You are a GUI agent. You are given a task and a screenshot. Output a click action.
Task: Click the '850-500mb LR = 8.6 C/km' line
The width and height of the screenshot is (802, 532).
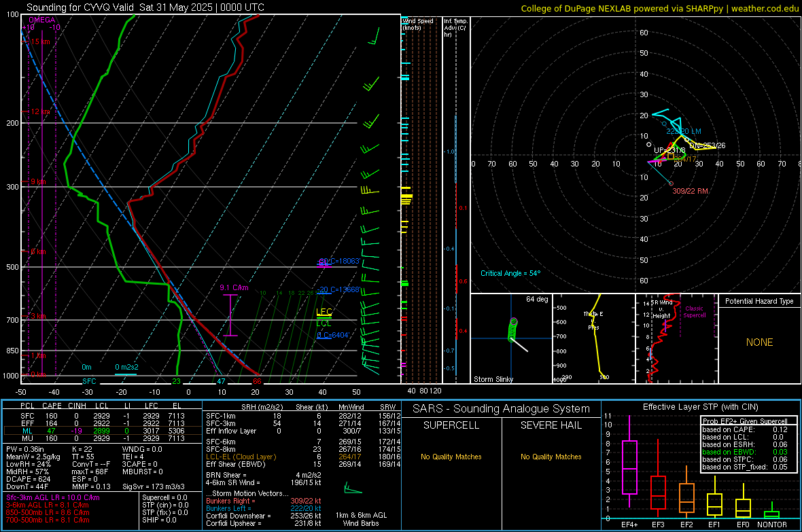[x=48, y=512]
